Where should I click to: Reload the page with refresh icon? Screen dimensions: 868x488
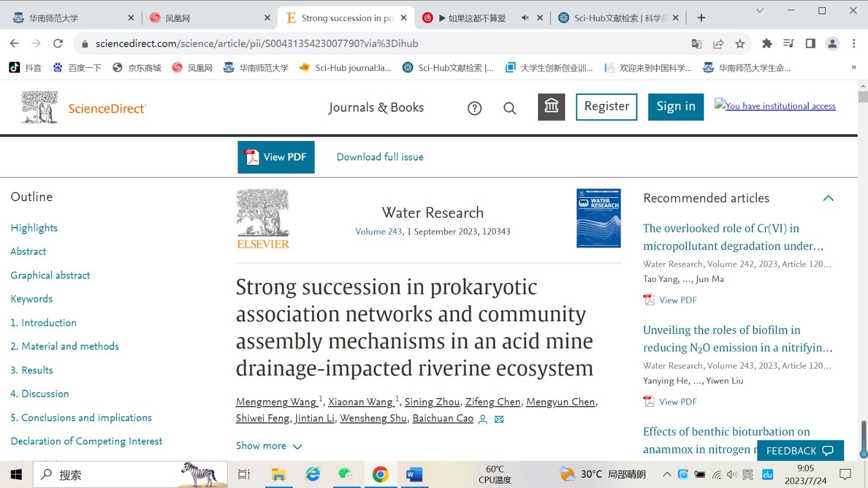58,43
